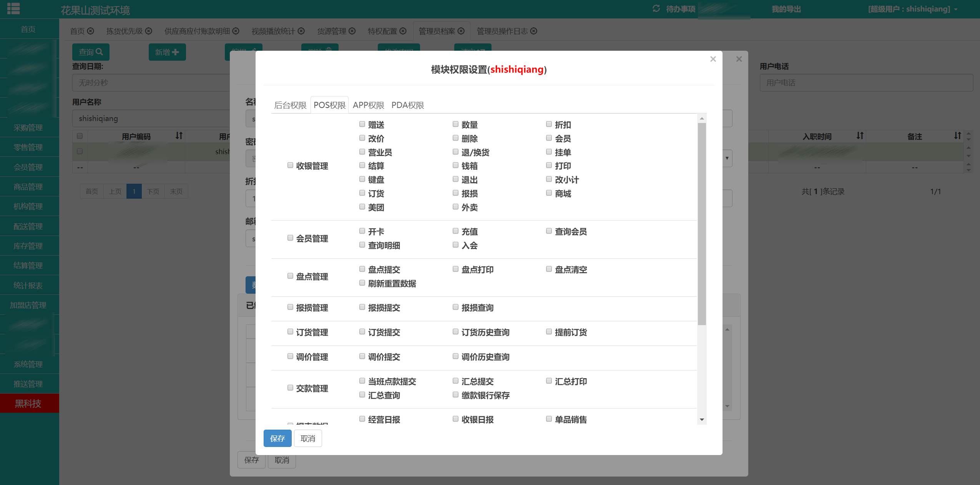Screen dimensions: 980x485
Task: Open 零售管理 in the sidebar
Action: 28,147
